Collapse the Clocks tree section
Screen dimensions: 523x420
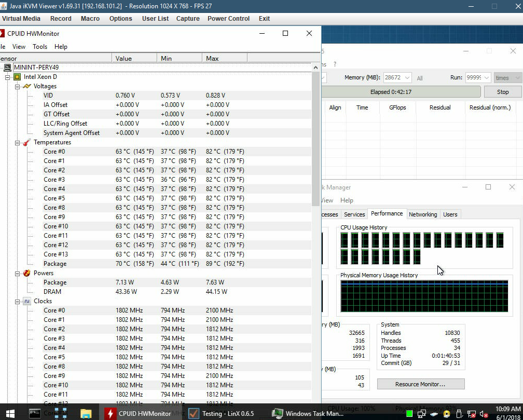click(x=17, y=302)
